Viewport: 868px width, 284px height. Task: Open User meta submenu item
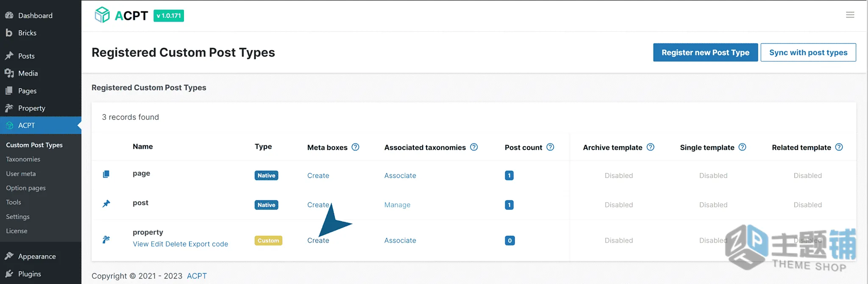pos(21,174)
